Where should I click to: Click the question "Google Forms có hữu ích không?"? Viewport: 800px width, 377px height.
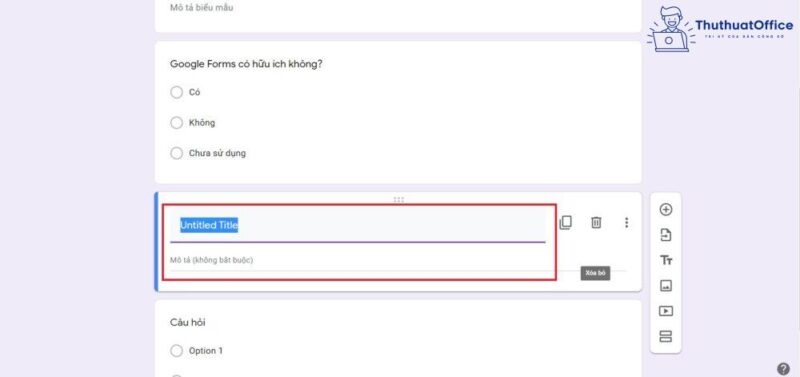click(246, 64)
